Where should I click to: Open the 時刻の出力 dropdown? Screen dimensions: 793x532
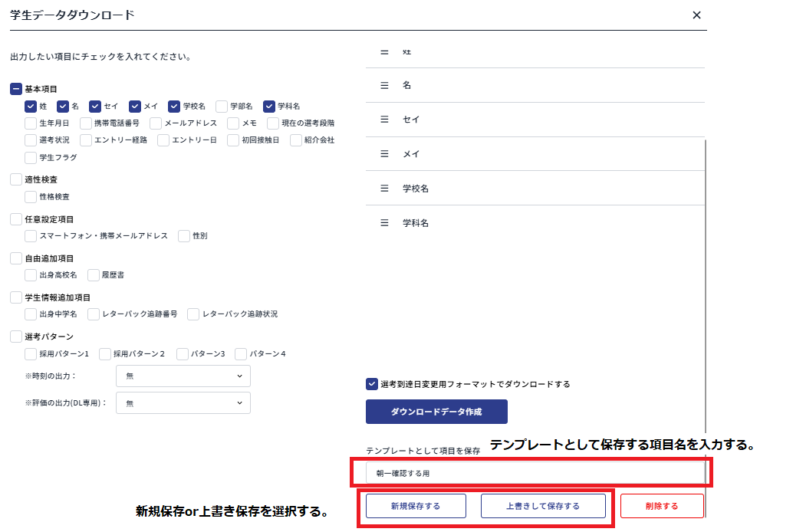[183, 376]
